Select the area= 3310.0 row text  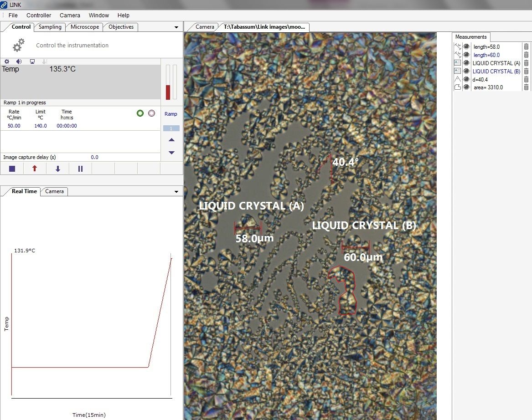(488, 87)
